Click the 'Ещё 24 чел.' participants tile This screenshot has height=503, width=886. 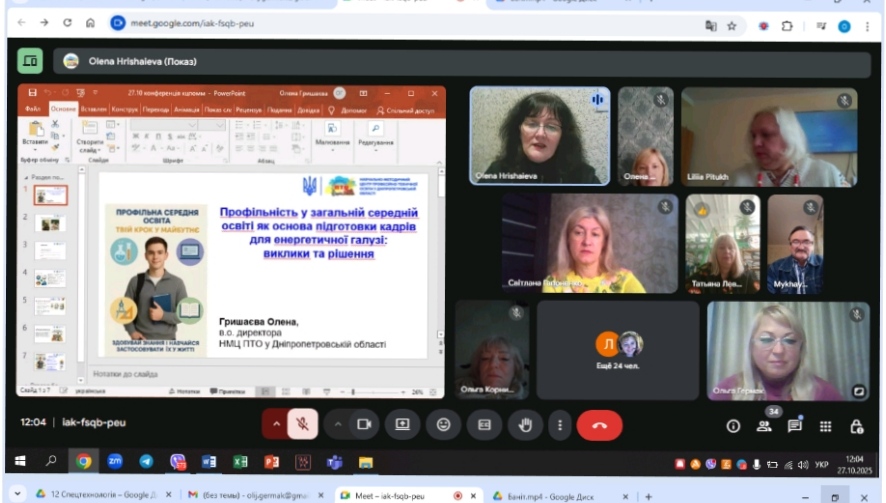click(617, 351)
